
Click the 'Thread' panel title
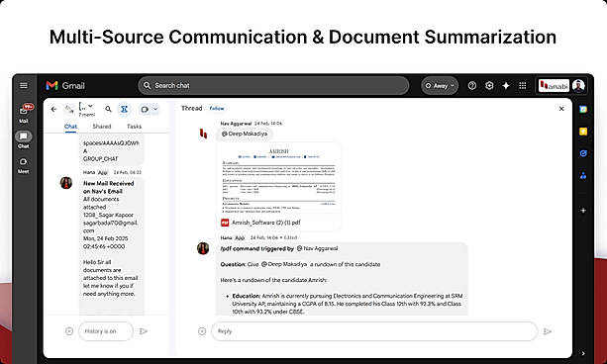pyautogui.click(x=192, y=109)
